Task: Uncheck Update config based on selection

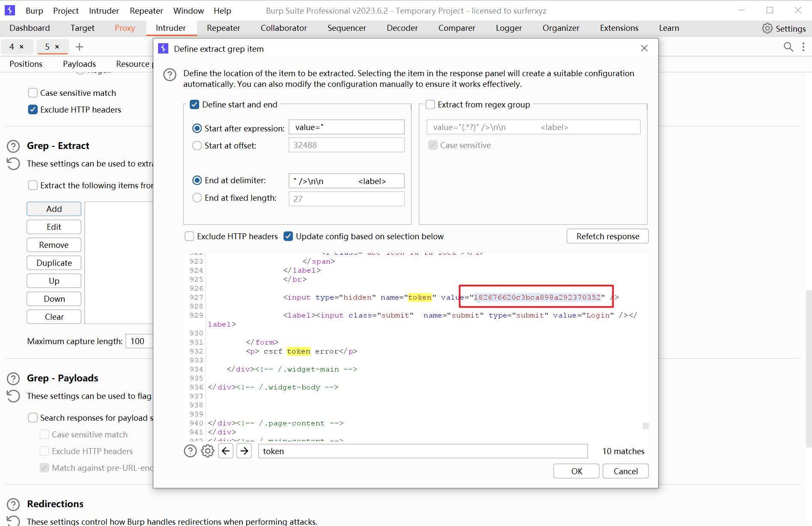Action: click(x=288, y=236)
